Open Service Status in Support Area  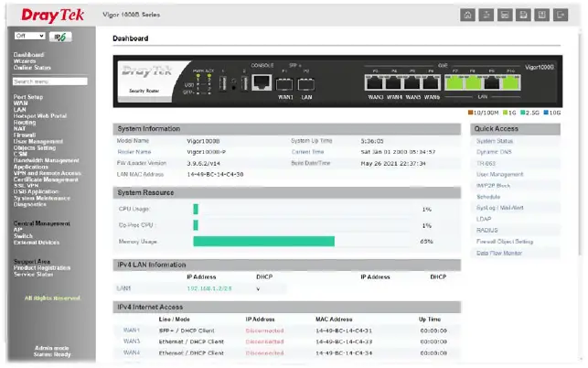pos(33,274)
